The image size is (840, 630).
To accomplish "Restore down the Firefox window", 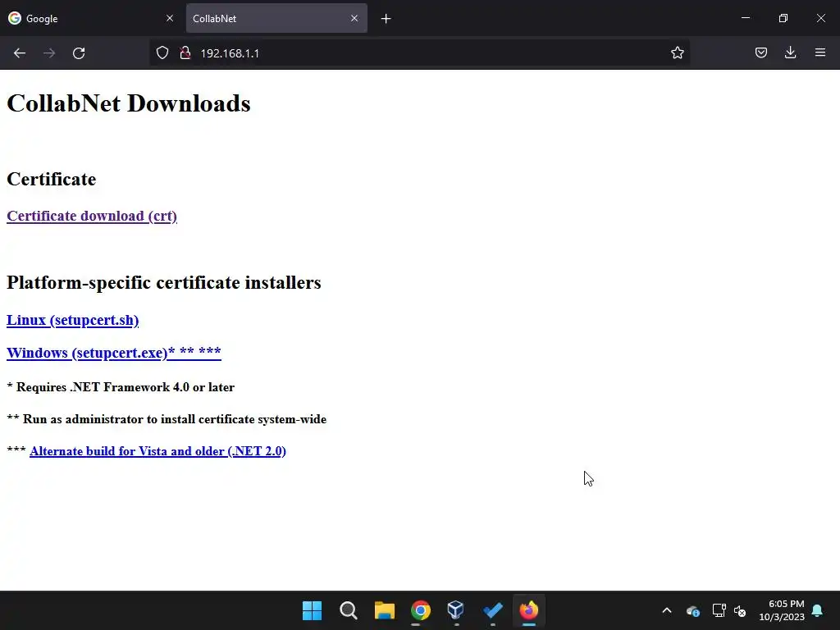I will [x=783, y=18].
